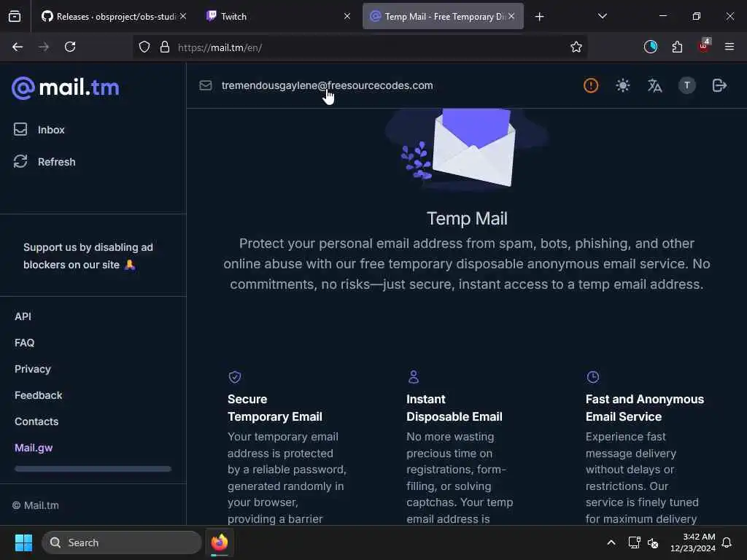The width and height of the screenshot is (747, 560).
Task: Refresh the mailbox from sidebar
Action: point(44,162)
